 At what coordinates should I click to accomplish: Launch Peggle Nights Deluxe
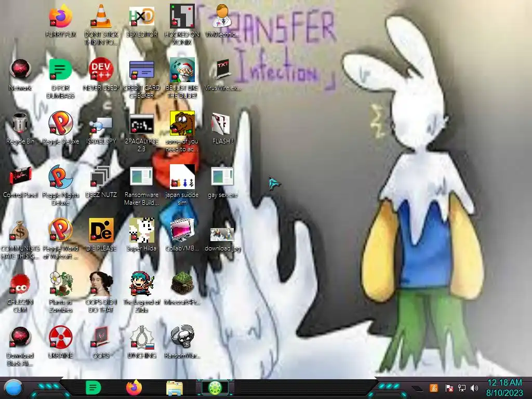click(60, 177)
